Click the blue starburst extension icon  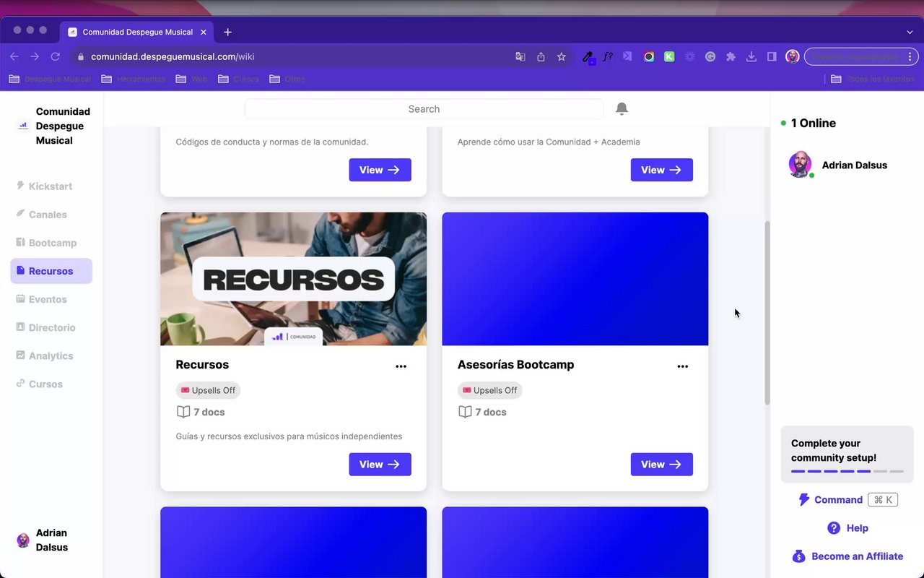coord(690,56)
